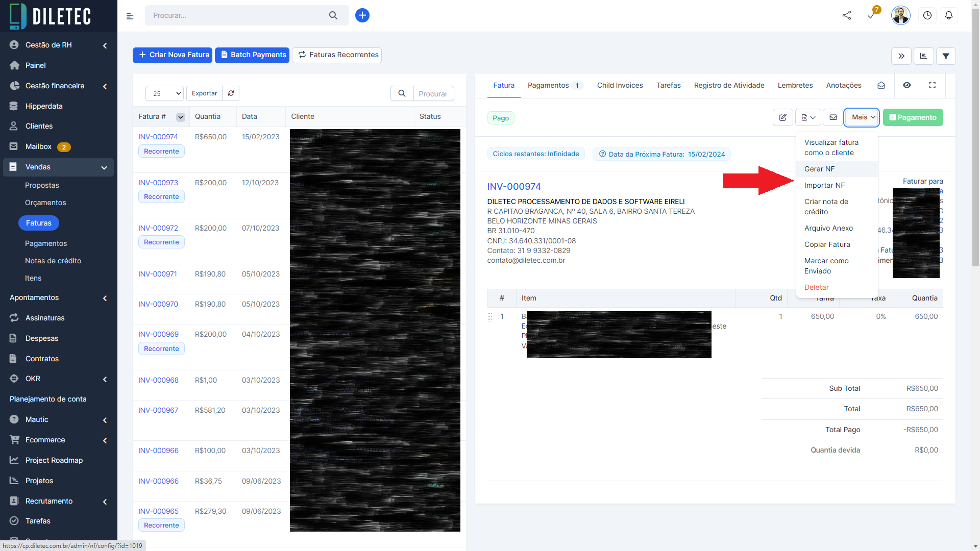Toggle the invoice list expand arrows
Screen dimensions: 980x551
(901, 56)
